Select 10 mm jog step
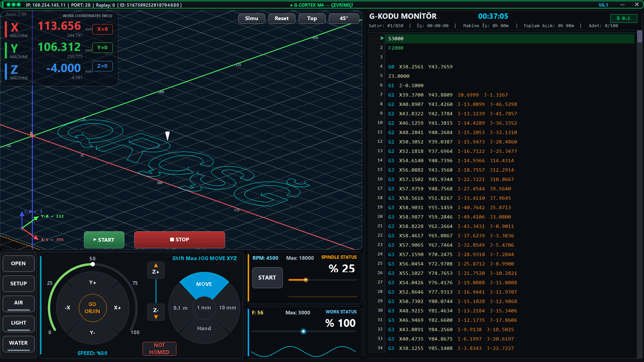 coord(227,308)
